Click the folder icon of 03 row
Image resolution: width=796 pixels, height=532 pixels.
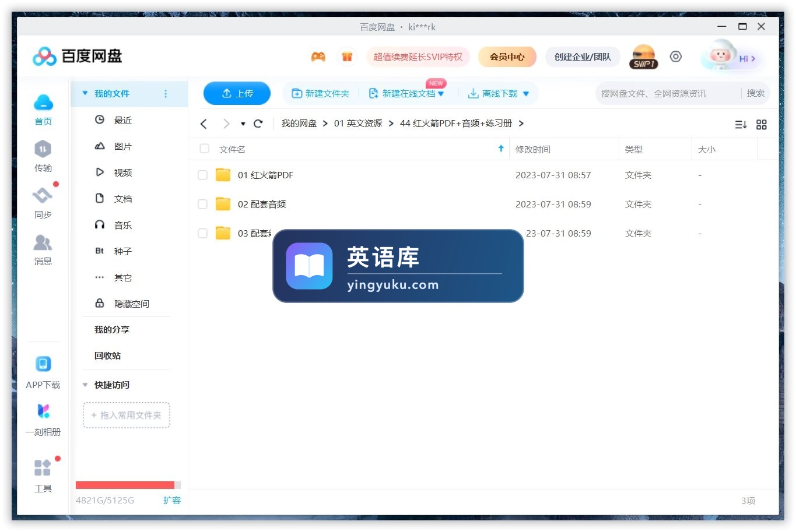(x=223, y=233)
